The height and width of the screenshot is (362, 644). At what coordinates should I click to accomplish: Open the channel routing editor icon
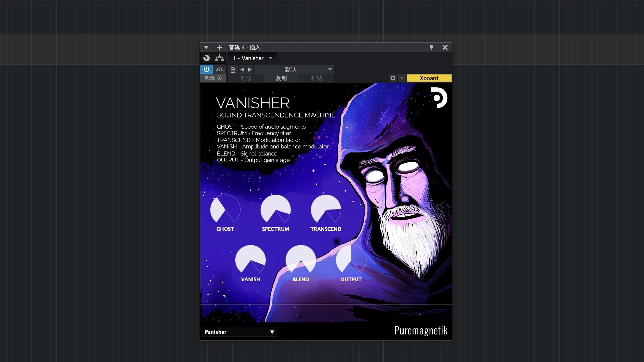coord(220,58)
